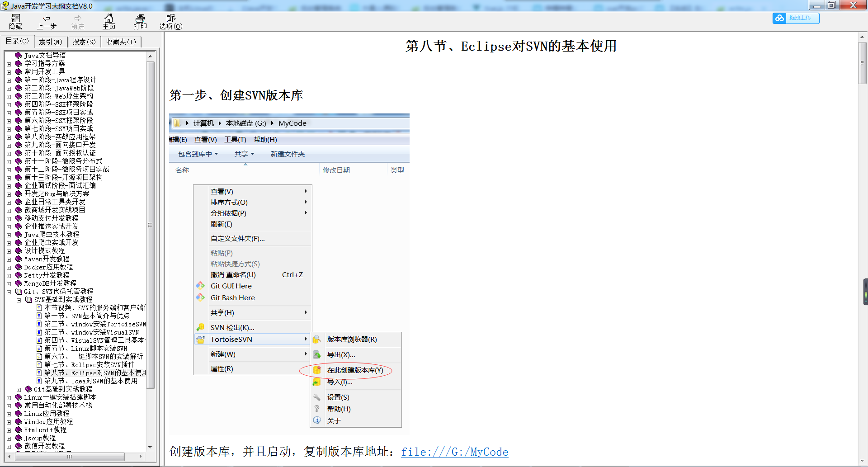Open 第七节、Eclipse安装SVN插件 topic

(x=89, y=365)
